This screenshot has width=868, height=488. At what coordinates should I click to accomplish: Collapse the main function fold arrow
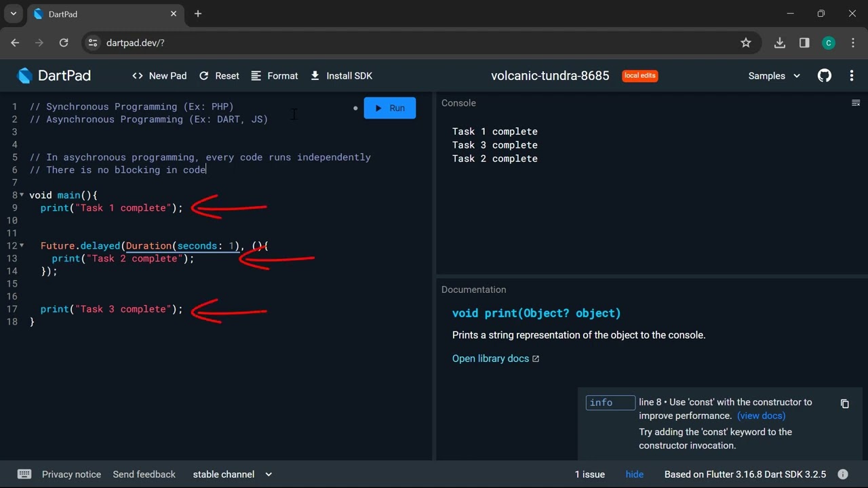point(22,195)
